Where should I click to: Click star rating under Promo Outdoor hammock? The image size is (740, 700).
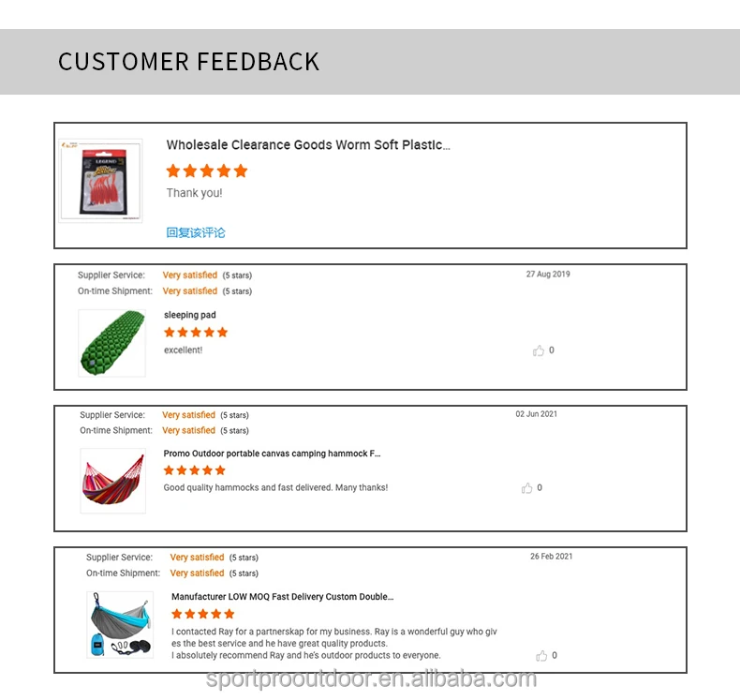(x=195, y=470)
